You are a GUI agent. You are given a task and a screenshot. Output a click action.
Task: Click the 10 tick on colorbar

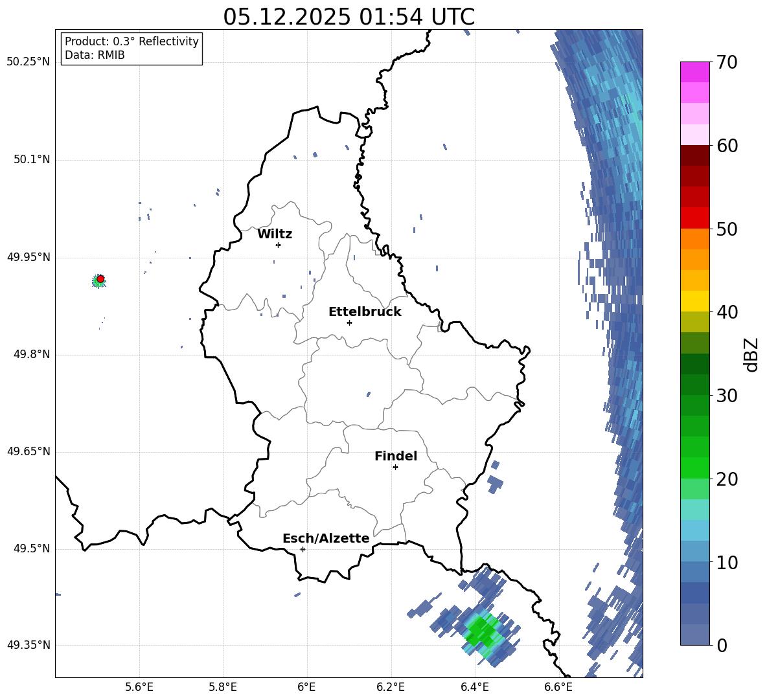[x=727, y=562]
